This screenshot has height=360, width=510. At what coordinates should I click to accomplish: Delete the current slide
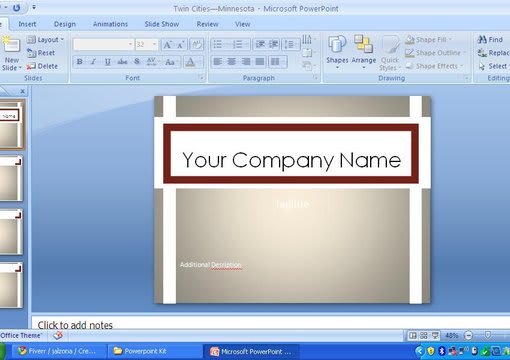42,66
